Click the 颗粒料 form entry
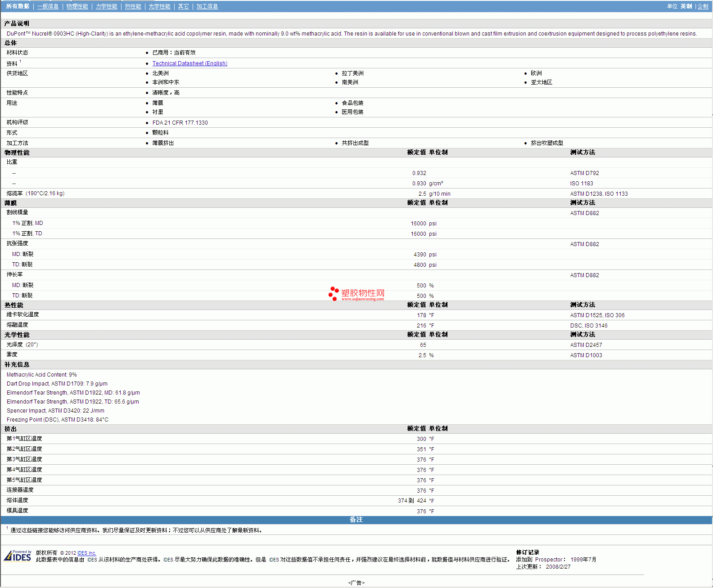This screenshot has height=588, width=713. (160, 133)
